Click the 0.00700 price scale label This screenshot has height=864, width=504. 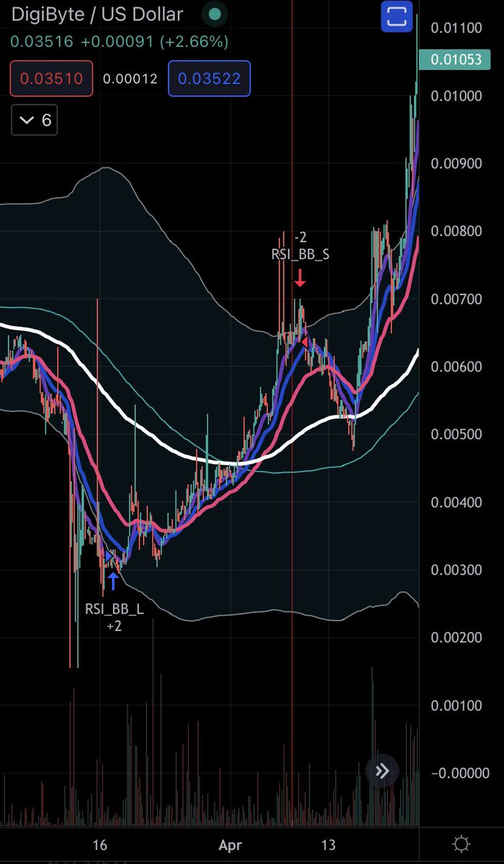[x=456, y=299]
